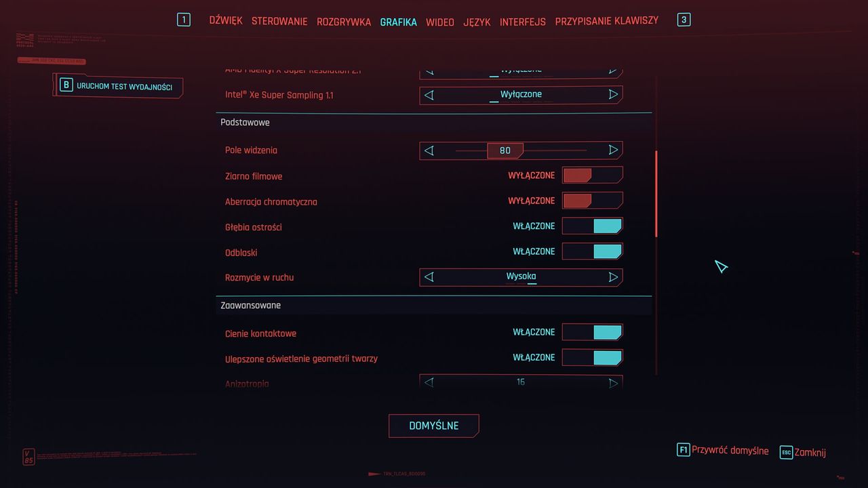Screen dimensions: 868x488
Task: Click the ESC key icon to close
Action: coord(786,453)
